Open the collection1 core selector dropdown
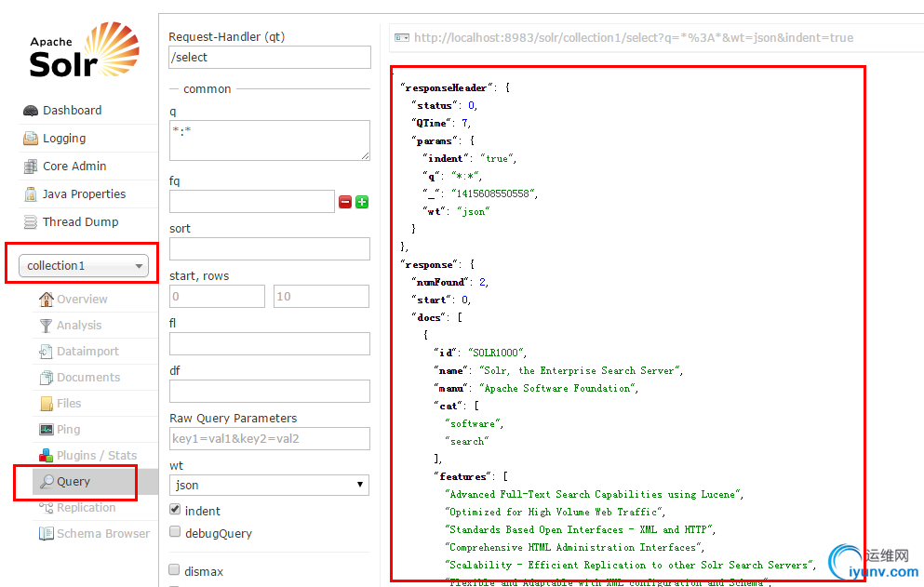Image resolution: width=924 pixels, height=587 pixels. click(83, 266)
